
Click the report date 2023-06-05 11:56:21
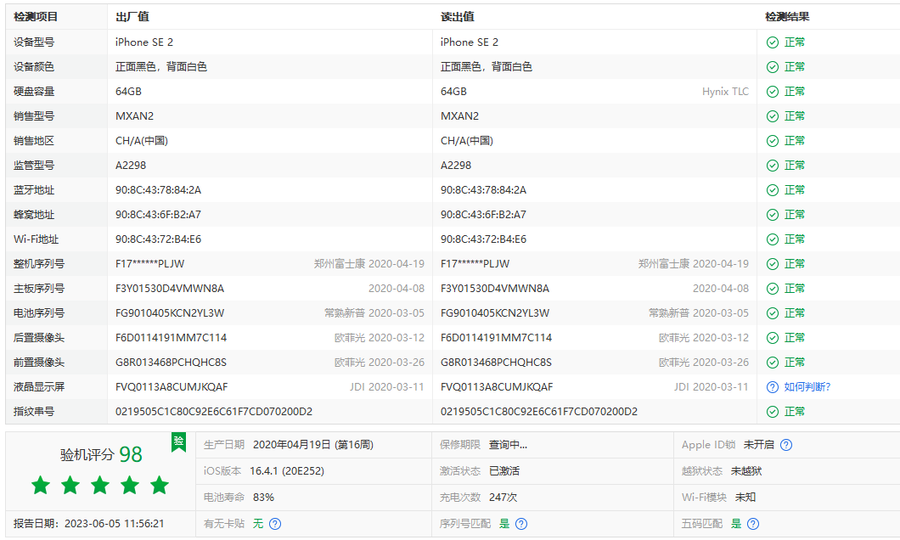pyautogui.click(x=114, y=523)
